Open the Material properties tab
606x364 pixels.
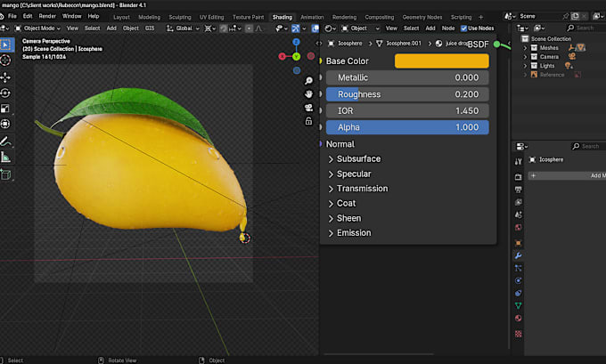coord(519,319)
